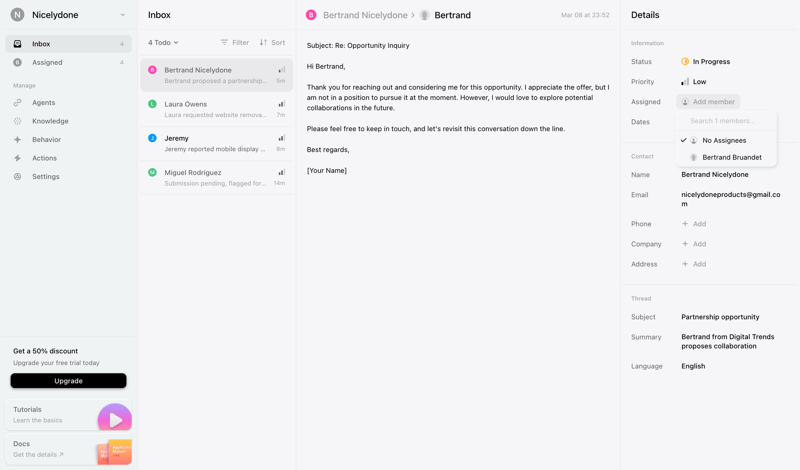Screen dimensions: 800x470
Task: Click Add next to Company
Action: (x=699, y=244)
